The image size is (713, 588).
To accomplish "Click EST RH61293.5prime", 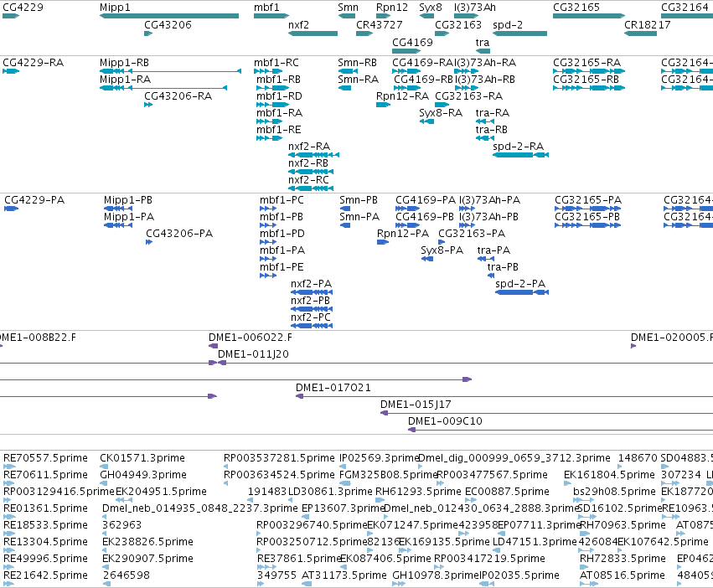I will point(418,492).
